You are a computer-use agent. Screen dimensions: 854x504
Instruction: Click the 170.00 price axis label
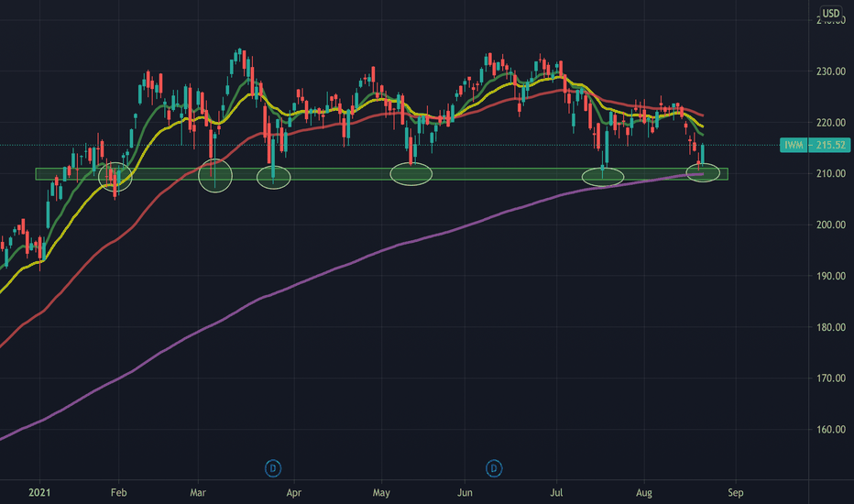(830, 378)
